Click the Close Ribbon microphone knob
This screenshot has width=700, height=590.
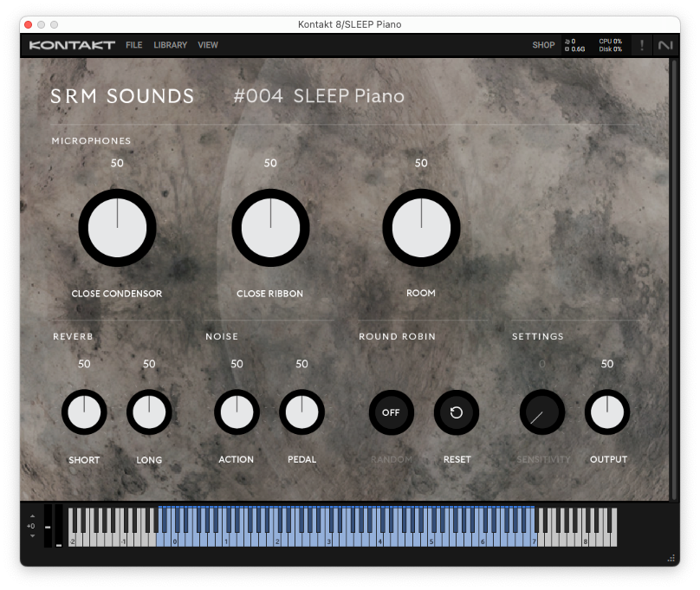(x=270, y=228)
